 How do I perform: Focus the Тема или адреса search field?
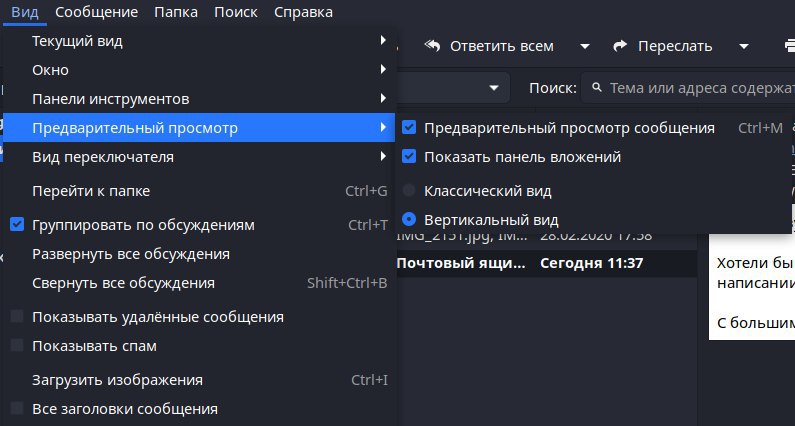pos(690,88)
